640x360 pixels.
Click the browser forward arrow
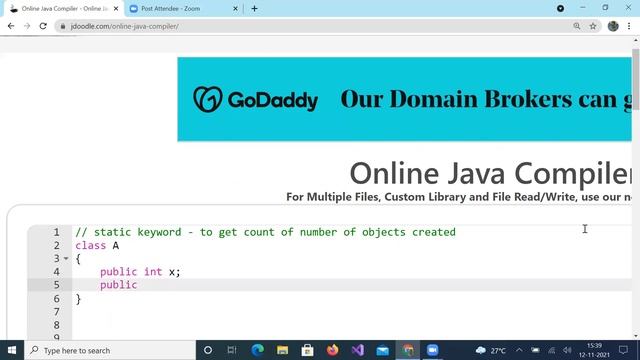27,26
